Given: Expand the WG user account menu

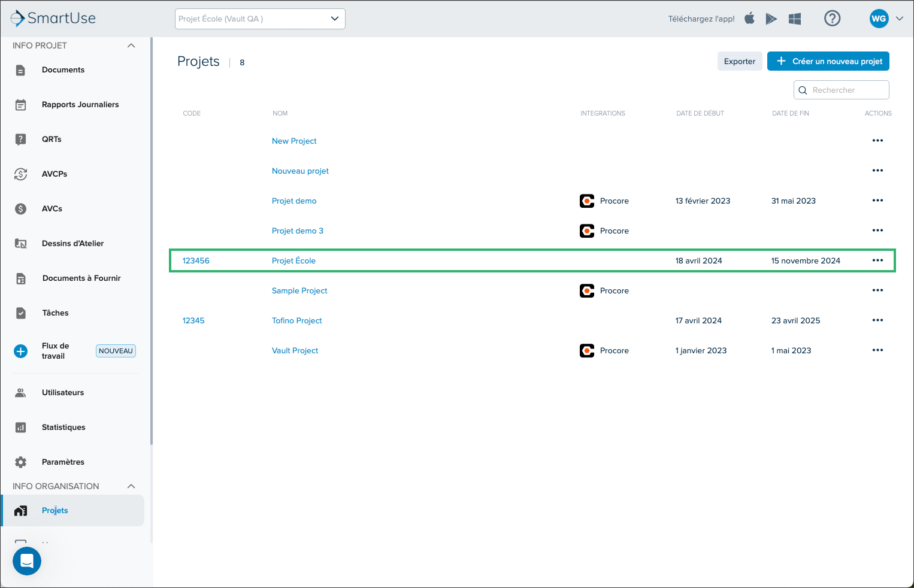Looking at the screenshot, I should (886, 19).
